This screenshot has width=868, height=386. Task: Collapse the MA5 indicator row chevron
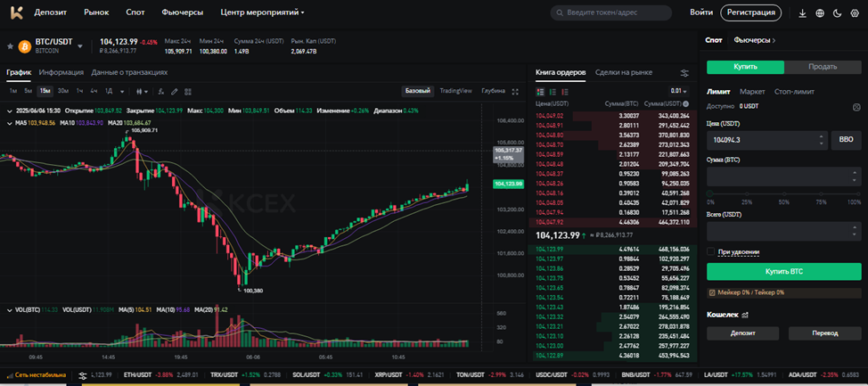point(10,123)
